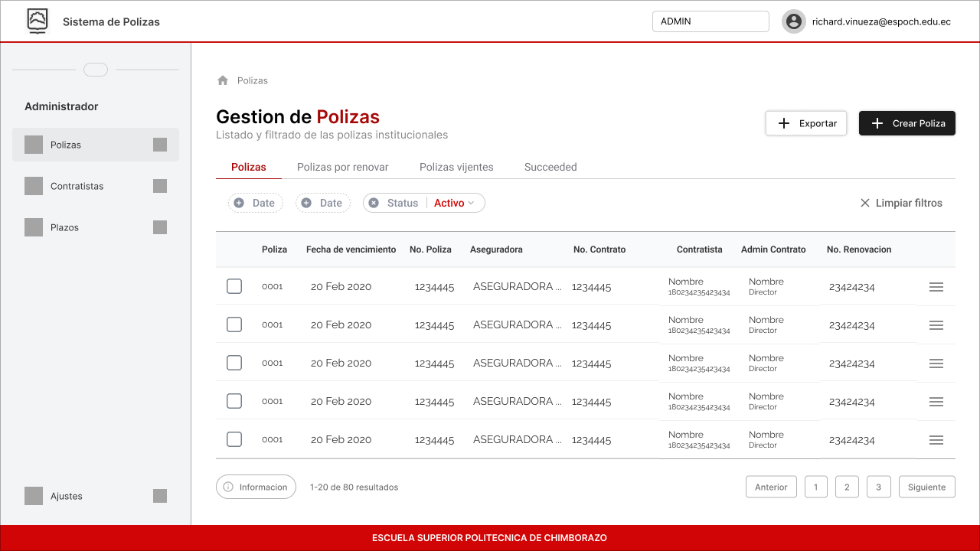Check the first table row checkbox
This screenshot has width=980, height=551.
(x=234, y=286)
